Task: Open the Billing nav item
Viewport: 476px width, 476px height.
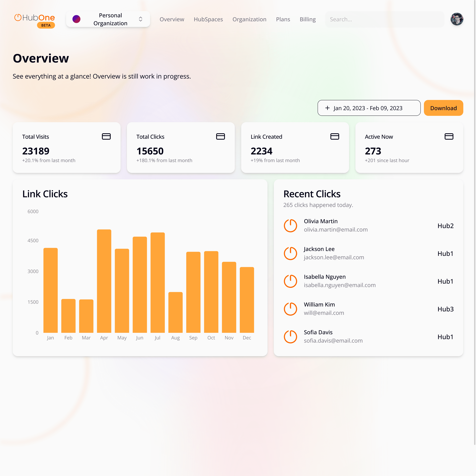Action: tap(307, 19)
